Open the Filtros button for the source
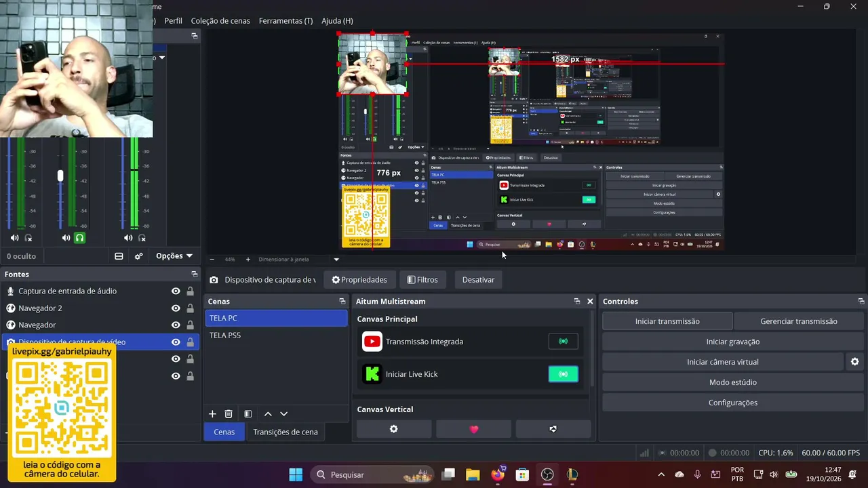Screen dimensions: 868x488 pyautogui.click(x=422, y=280)
